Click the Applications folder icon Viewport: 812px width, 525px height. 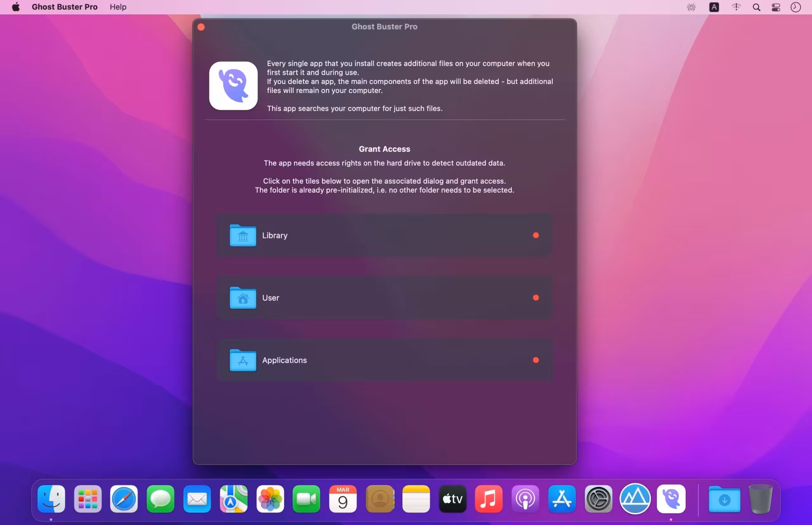tap(243, 360)
